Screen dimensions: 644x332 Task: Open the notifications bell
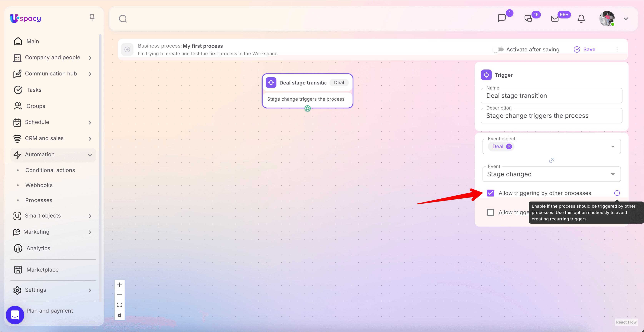(581, 19)
